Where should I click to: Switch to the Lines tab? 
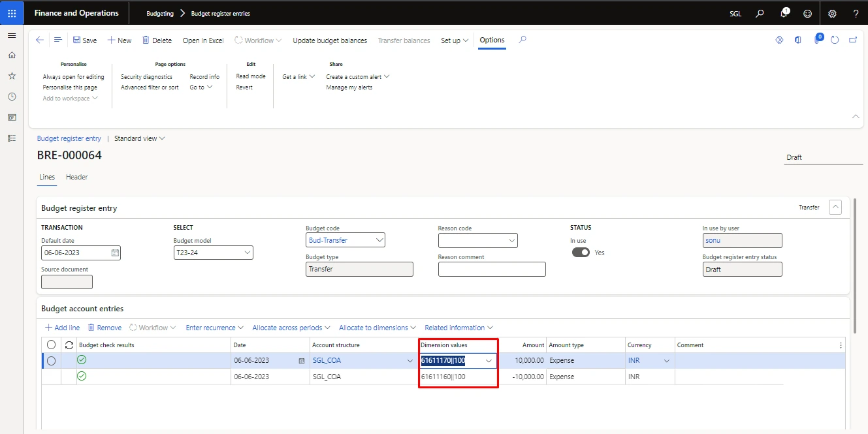47,177
